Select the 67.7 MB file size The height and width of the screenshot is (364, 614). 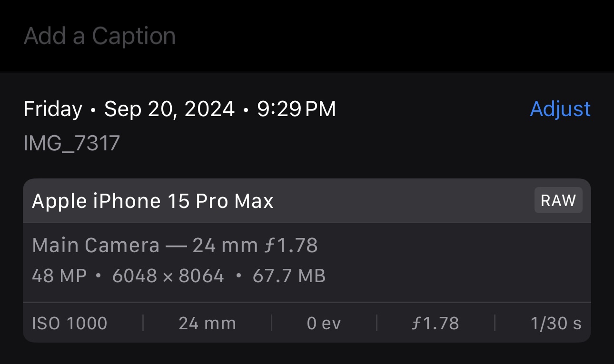[x=289, y=276]
